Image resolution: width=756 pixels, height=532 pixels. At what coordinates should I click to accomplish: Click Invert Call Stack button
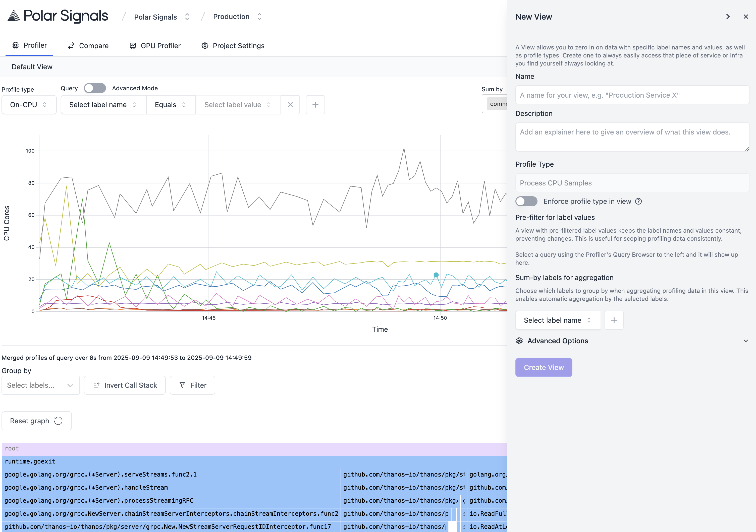click(125, 385)
